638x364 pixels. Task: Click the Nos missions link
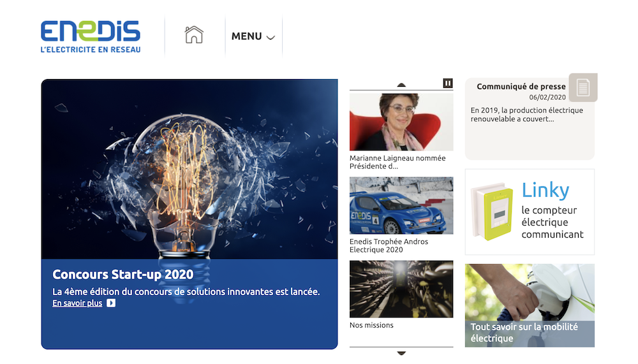pyautogui.click(x=371, y=325)
